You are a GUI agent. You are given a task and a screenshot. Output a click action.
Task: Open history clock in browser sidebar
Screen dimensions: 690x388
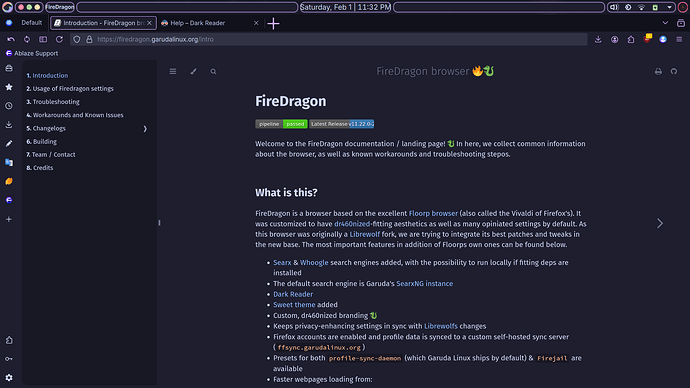[9, 106]
